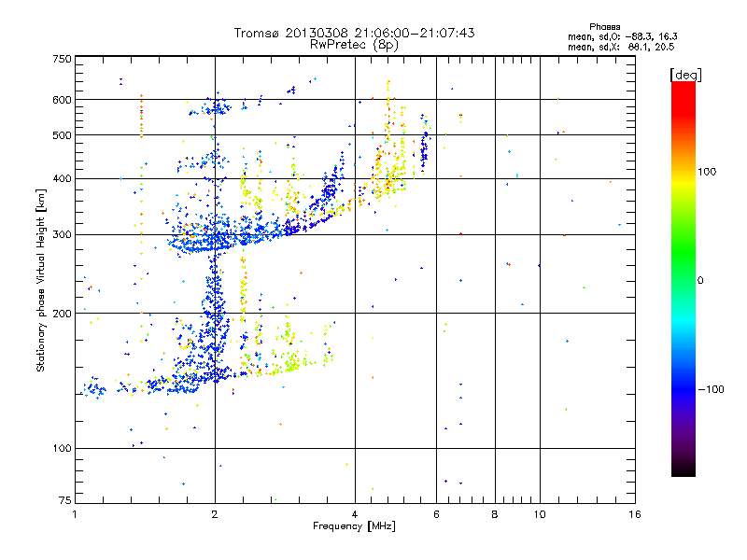
Task: Click the plot title 'Tromsø 20130308 21:06:00-21:07:43'
Action: 354,33
